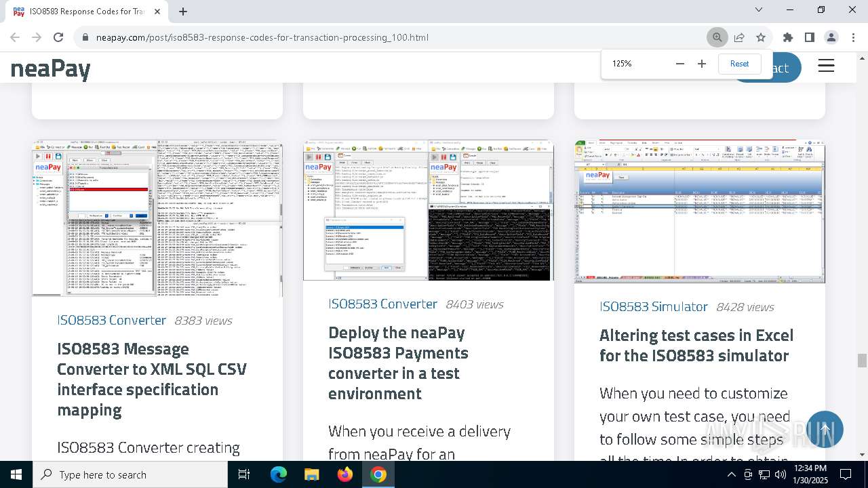
Task: Show hidden system tray icons
Action: click(x=731, y=474)
